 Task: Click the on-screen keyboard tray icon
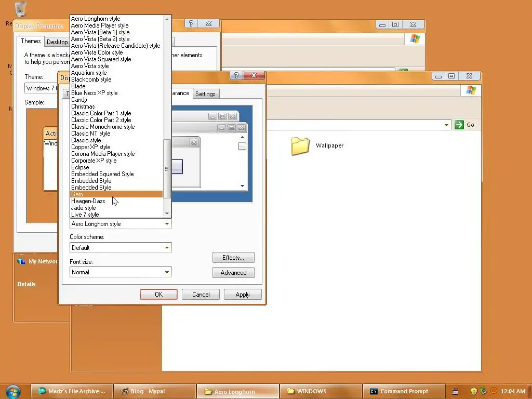click(455, 392)
